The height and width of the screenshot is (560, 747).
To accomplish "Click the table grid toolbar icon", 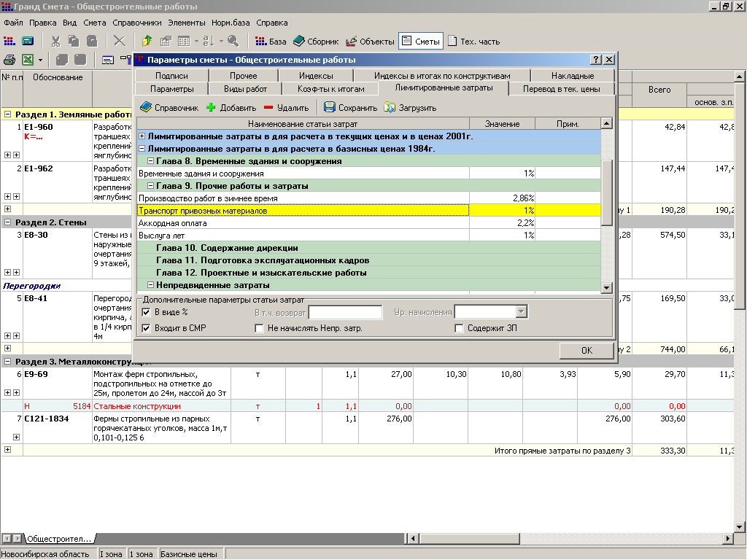I will pos(184,42).
